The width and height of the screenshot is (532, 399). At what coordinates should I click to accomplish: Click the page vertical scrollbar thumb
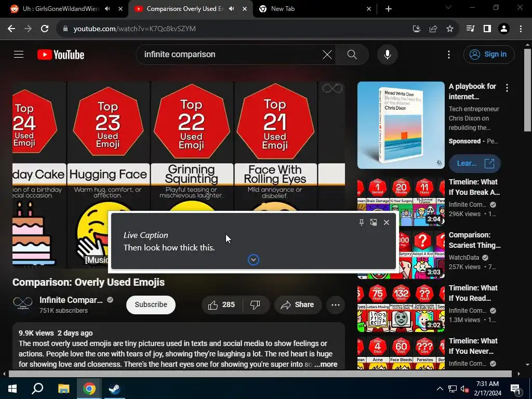click(527, 90)
